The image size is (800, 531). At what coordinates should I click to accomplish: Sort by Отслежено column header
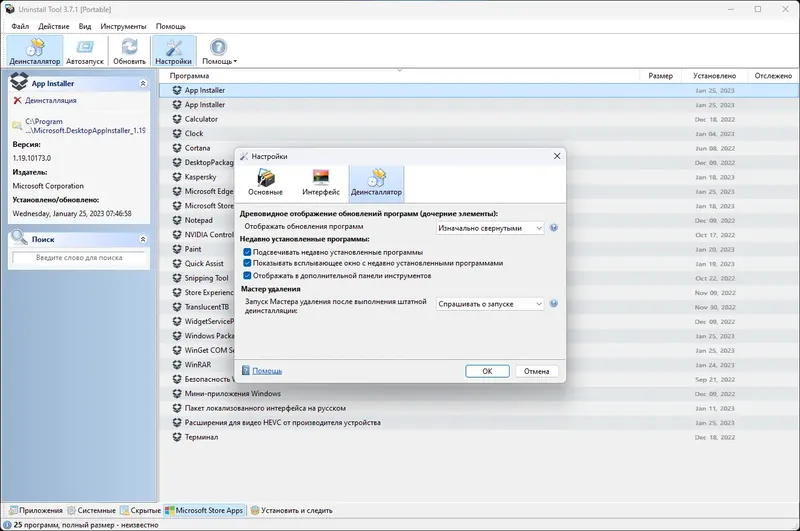[773, 75]
